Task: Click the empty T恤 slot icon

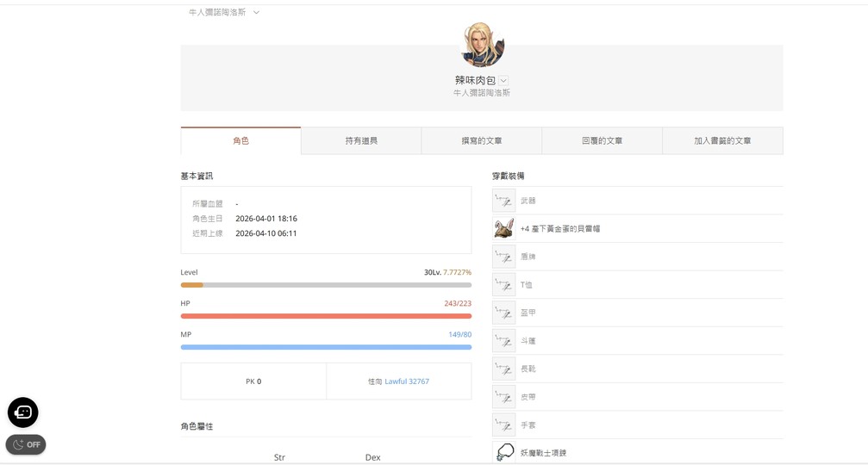Action: pyautogui.click(x=503, y=285)
